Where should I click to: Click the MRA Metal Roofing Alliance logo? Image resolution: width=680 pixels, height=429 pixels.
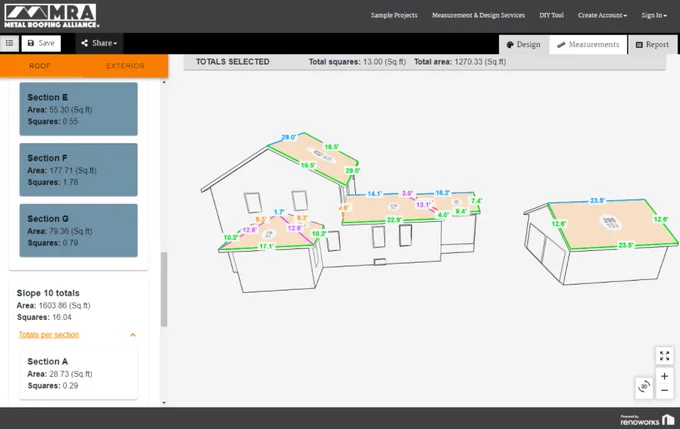click(x=51, y=16)
